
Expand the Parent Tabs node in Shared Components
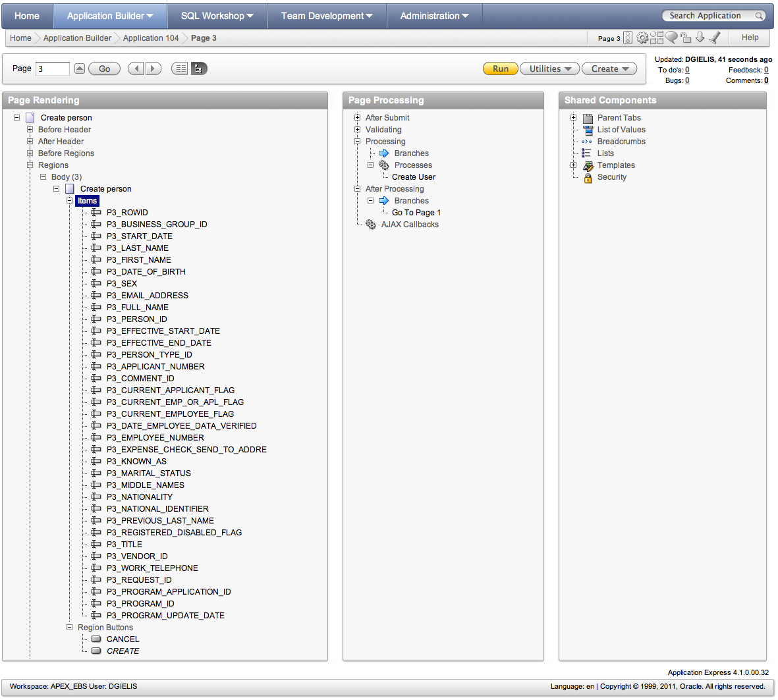[x=573, y=117]
